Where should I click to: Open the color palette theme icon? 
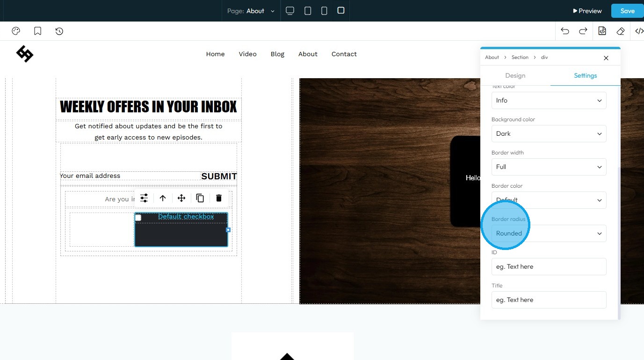point(16,31)
